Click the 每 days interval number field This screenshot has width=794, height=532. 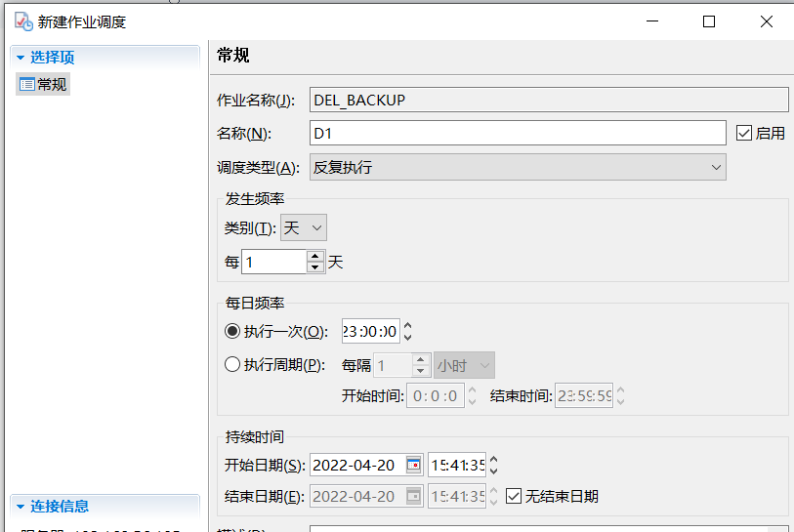pos(274,262)
